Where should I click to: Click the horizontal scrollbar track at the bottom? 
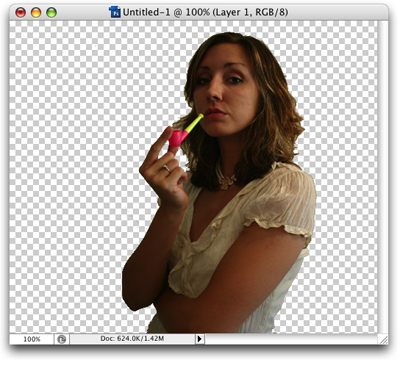tap(292, 339)
